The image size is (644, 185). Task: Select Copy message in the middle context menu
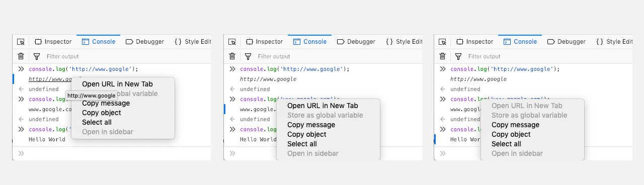[311, 125]
